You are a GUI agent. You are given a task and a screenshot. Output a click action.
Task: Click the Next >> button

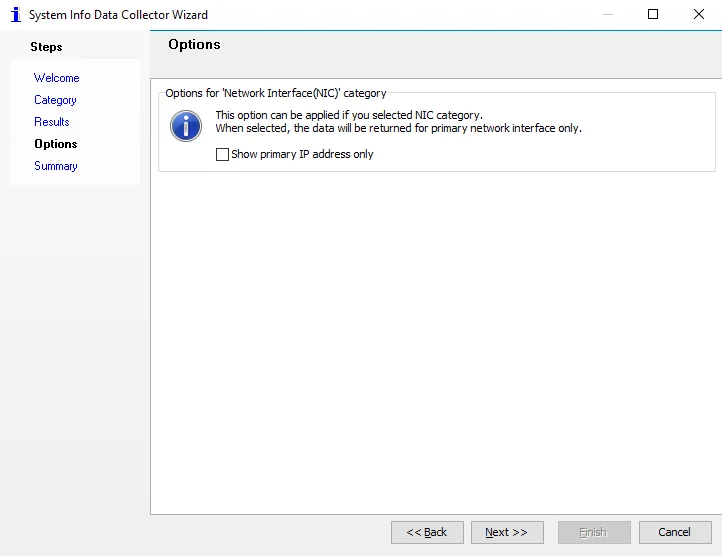click(507, 533)
